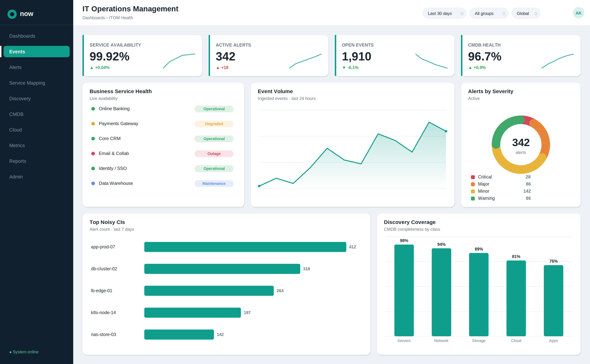Open the Last 30 days dropdown
The height and width of the screenshot is (364, 590).
point(444,14)
